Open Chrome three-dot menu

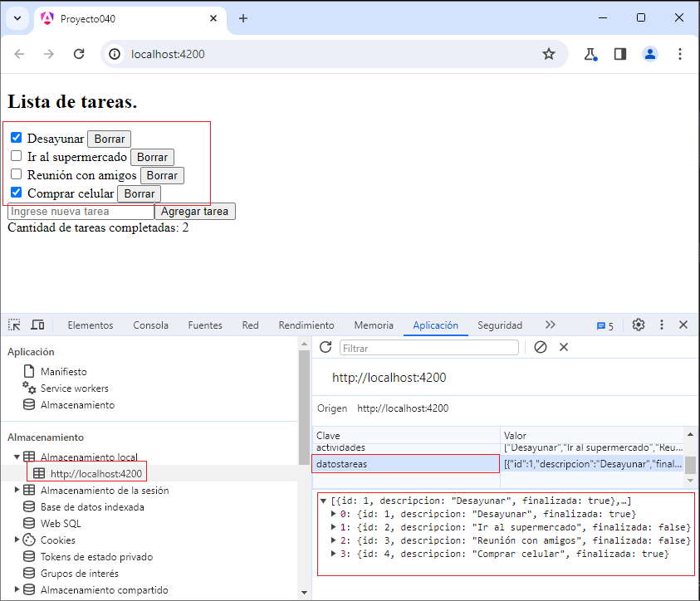tap(680, 54)
